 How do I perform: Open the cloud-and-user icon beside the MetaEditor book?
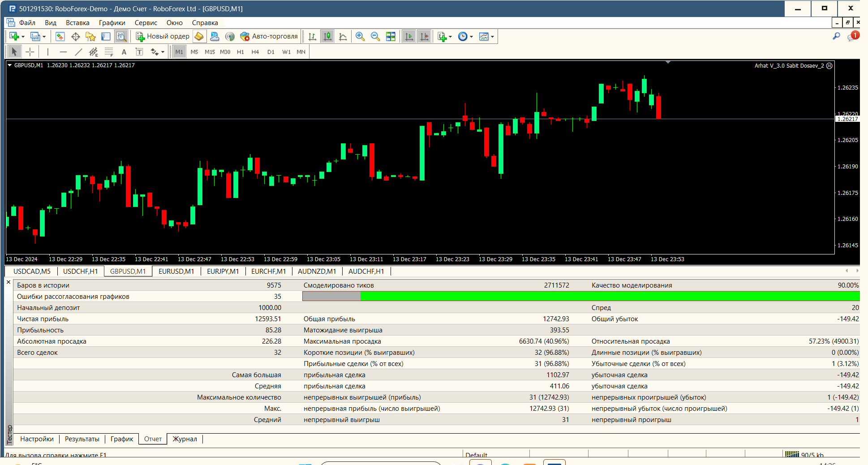[215, 37]
